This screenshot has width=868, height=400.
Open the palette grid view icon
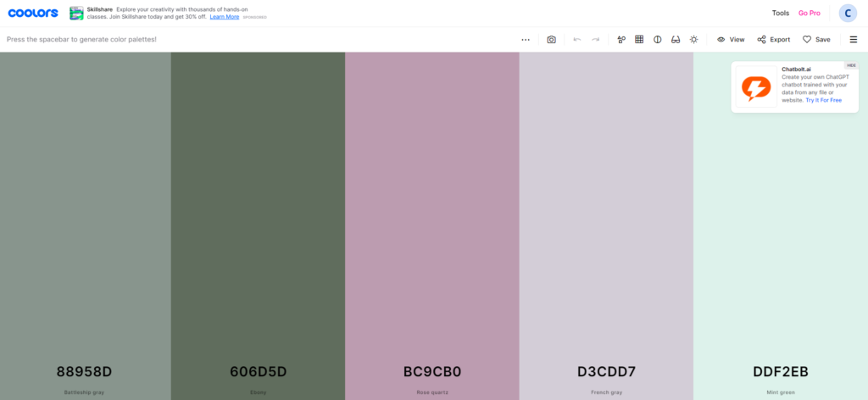pos(639,40)
